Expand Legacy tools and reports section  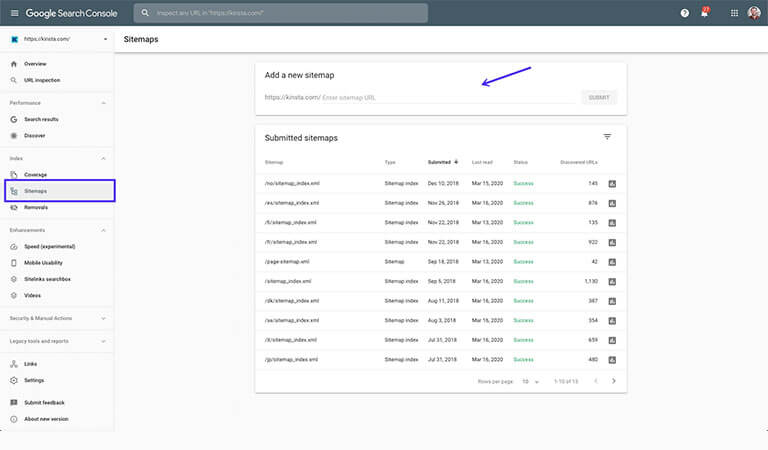(103, 341)
